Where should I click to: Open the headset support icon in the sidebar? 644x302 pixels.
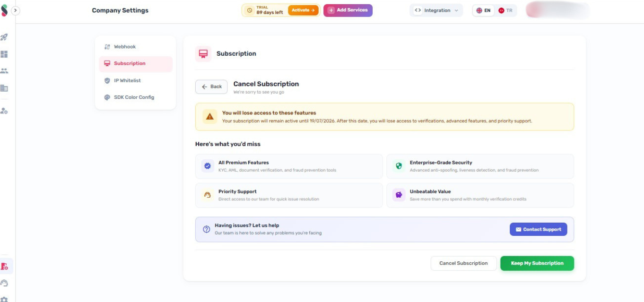[x=4, y=283]
